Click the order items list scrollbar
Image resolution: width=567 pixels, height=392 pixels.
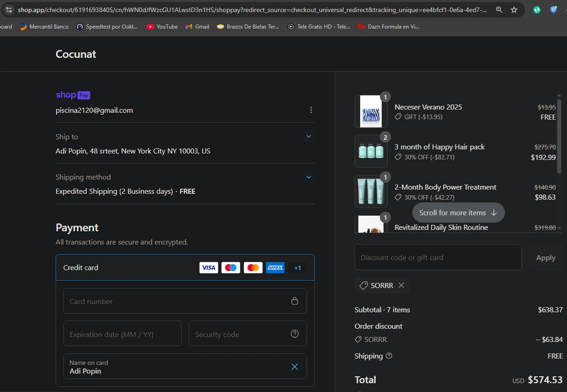coord(559,136)
